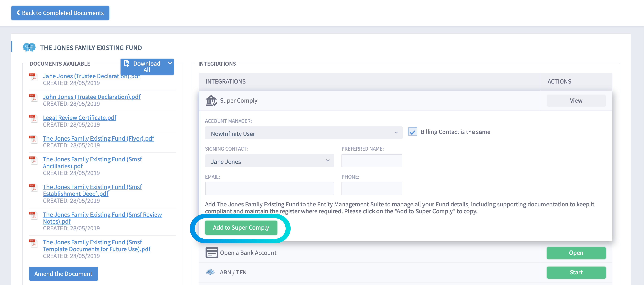Open John Jones Trustee Declaration pdf link
644x285 pixels.
[x=92, y=97]
